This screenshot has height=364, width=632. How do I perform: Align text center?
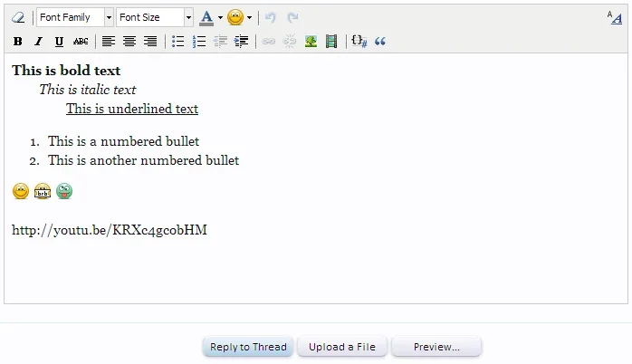point(129,41)
